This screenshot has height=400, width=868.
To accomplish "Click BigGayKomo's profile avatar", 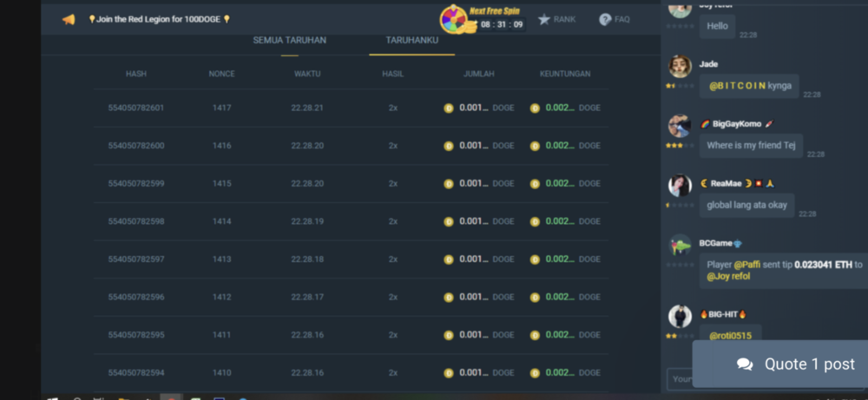I will (x=680, y=126).
